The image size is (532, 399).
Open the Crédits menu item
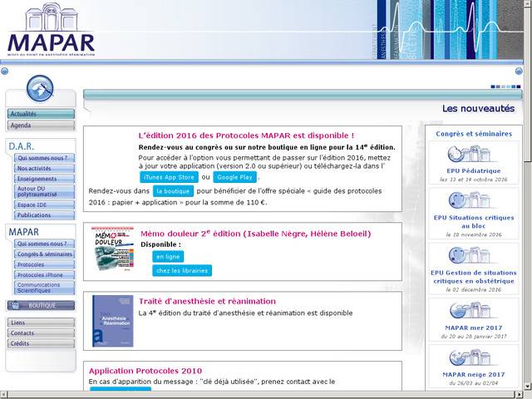pos(41,343)
